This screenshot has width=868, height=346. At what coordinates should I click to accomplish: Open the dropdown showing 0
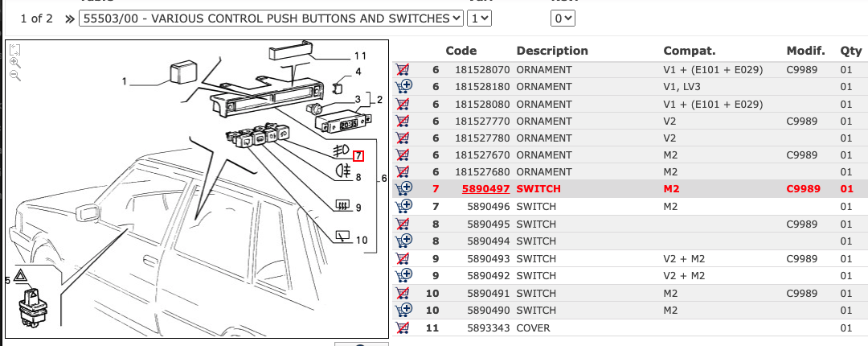[563, 18]
